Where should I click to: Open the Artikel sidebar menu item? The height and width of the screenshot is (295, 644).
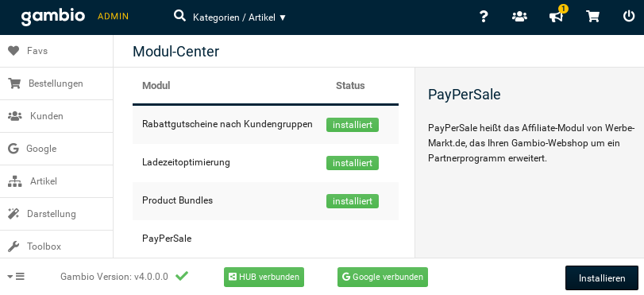coord(56,181)
